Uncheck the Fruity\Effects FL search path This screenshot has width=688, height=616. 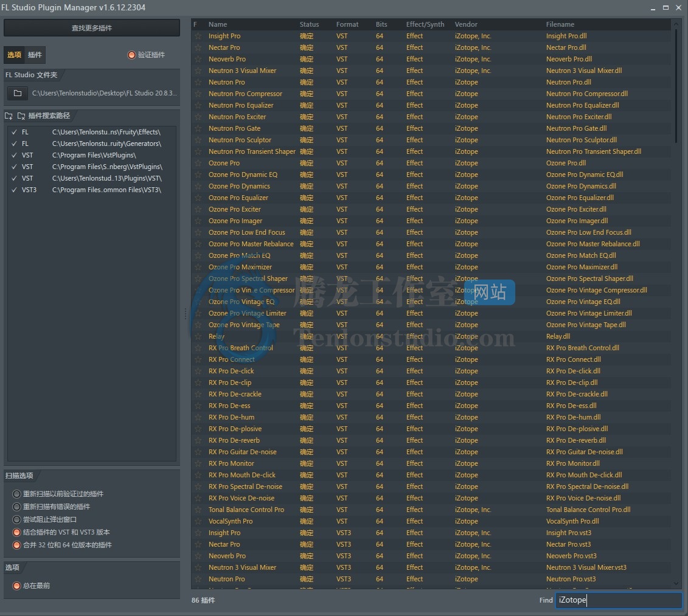coord(15,132)
